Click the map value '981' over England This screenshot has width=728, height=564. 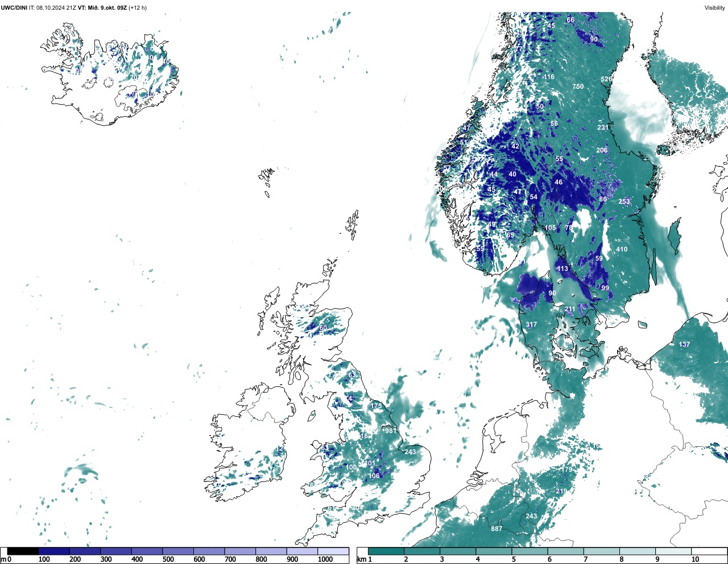tap(391, 431)
